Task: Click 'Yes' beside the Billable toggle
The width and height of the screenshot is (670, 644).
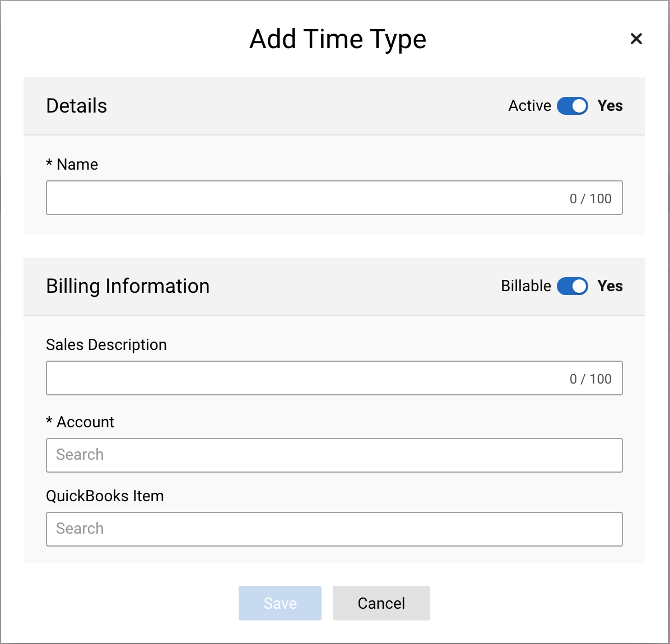Action: [x=609, y=286]
